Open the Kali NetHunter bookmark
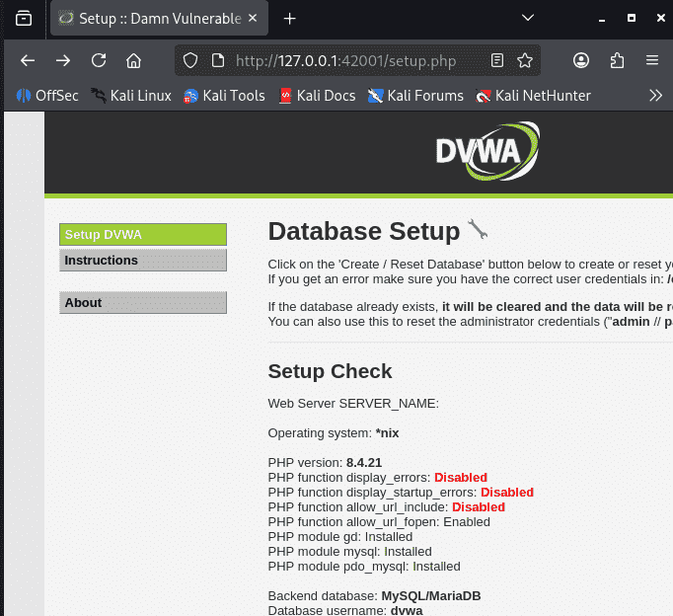Screen dimensions: 673x616 (533, 96)
